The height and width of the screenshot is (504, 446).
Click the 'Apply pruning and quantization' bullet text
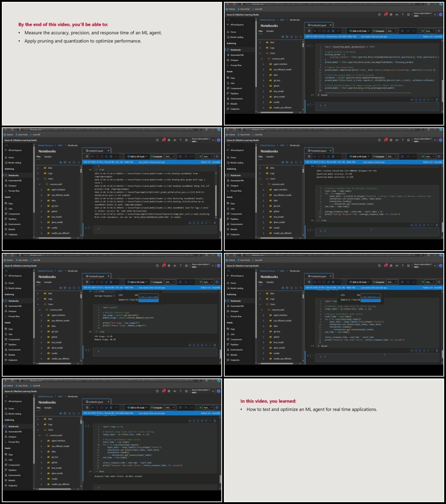tap(83, 41)
